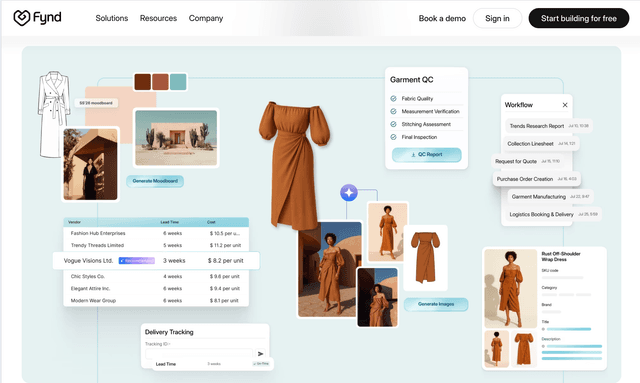Screen dimensions: 640x383
Task: Click the Lead Time column header
Action: point(170,222)
